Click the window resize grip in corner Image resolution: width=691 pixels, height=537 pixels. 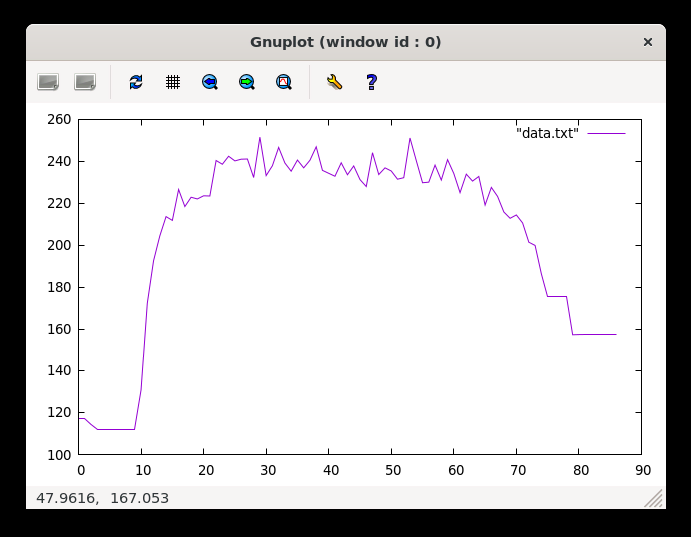tap(653, 498)
